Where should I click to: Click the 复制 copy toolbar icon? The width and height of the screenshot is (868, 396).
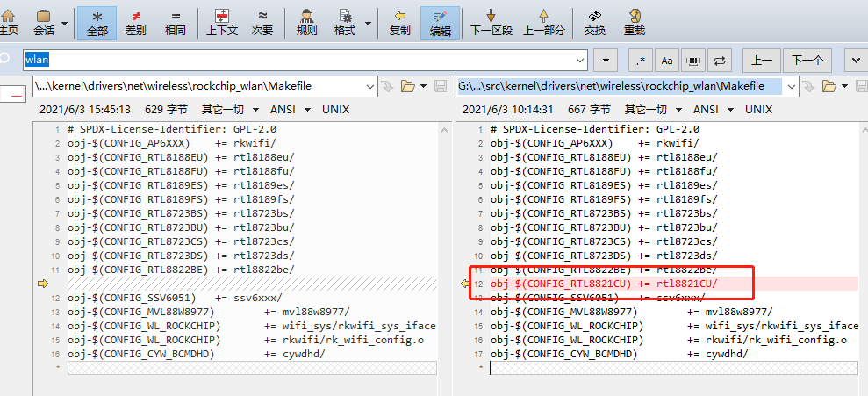click(x=399, y=23)
